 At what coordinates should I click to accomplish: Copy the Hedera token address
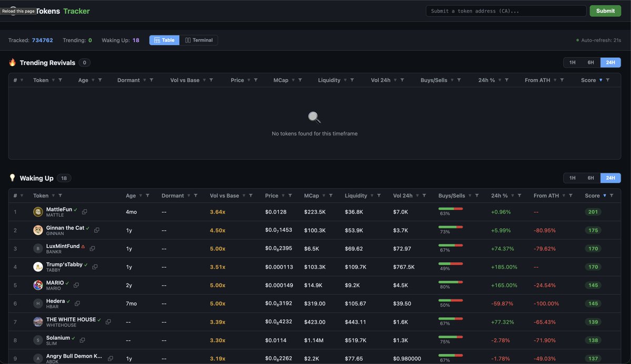77,304
